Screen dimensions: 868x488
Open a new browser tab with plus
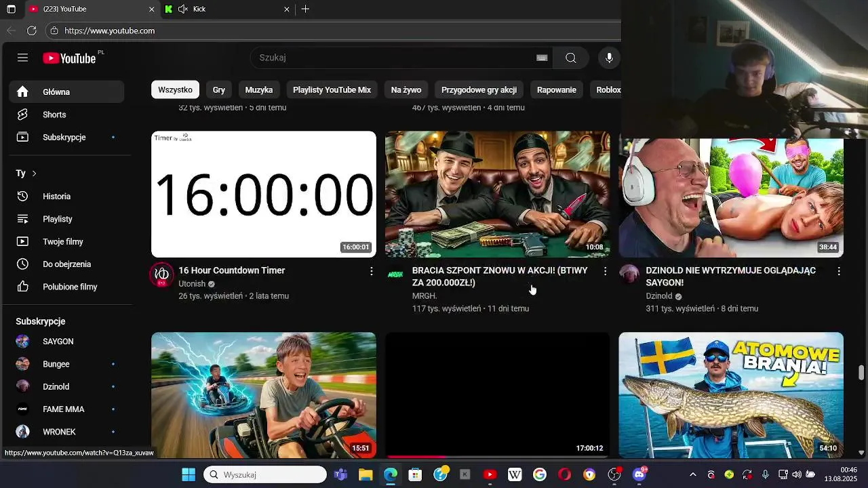coord(305,9)
